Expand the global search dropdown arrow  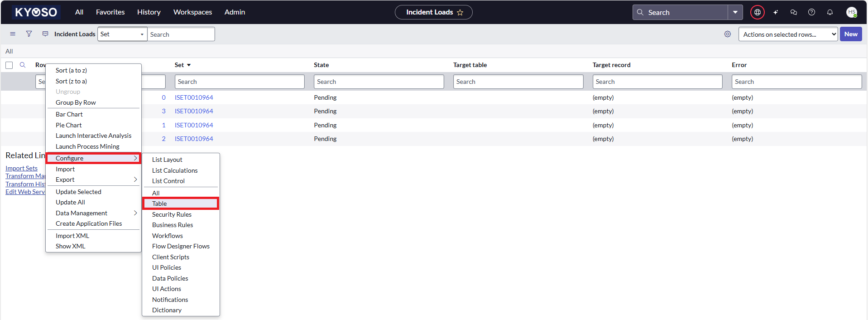coord(735,12)
